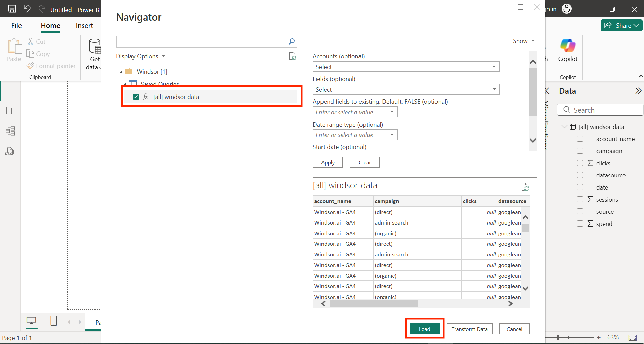This screenshot has height=344, width=644.
Task: Click the account_name column header
Action: point(343,201)
